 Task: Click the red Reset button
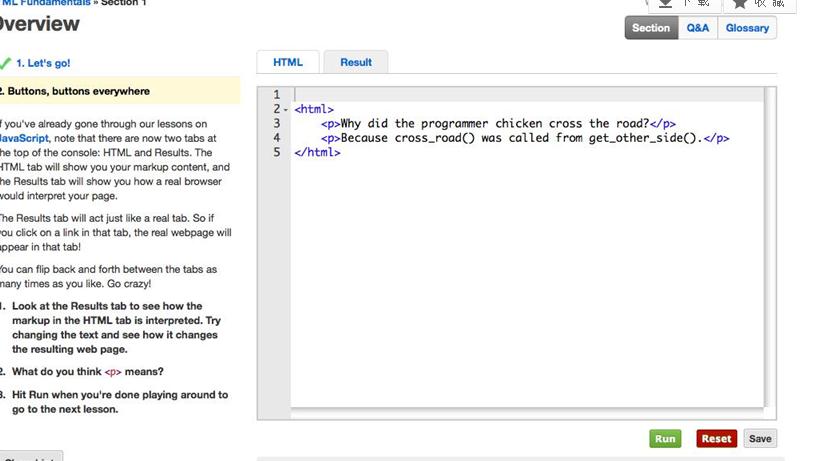717,439
